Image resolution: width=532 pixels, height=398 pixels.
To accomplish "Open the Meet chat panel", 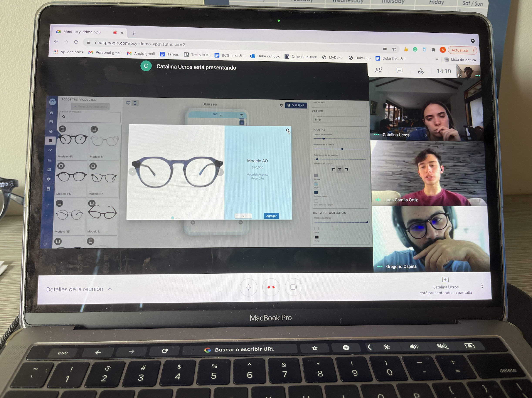I will click(x=399, y=70).
